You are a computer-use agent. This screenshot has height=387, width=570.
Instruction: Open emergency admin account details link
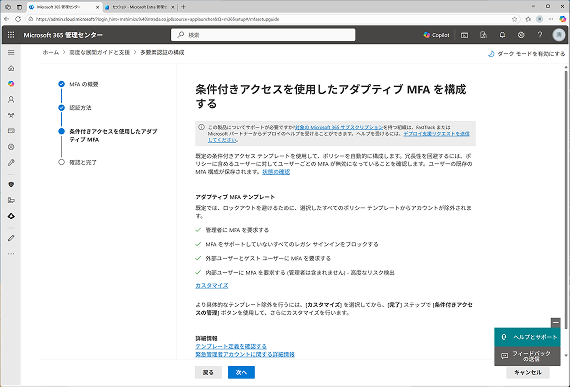tap(245, 354)
